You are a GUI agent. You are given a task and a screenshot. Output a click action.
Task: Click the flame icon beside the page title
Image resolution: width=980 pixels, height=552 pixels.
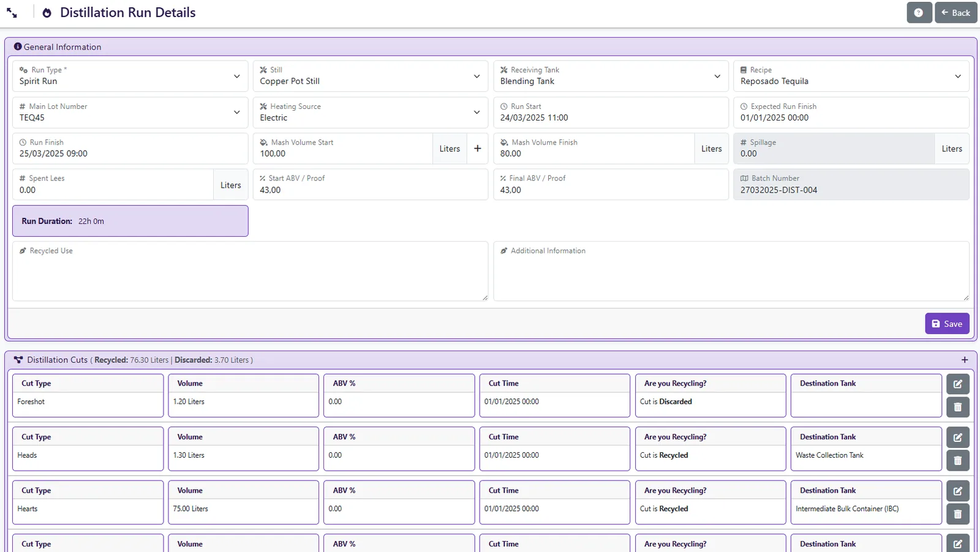[x=47, y=13]
